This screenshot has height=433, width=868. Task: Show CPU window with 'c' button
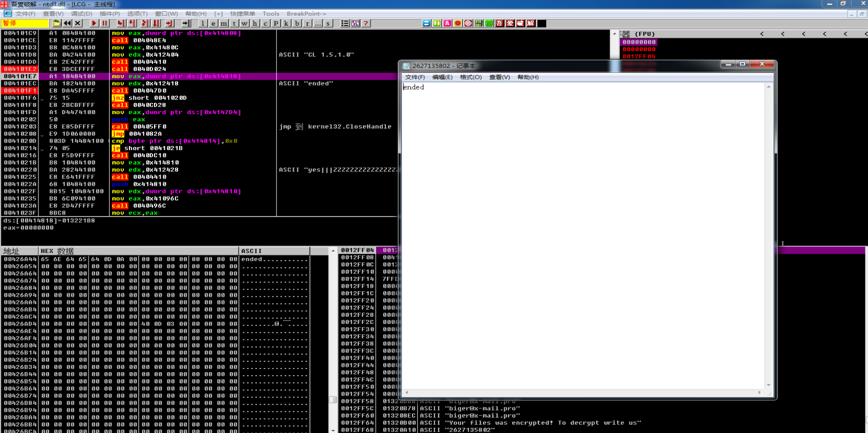pos(266,23)
